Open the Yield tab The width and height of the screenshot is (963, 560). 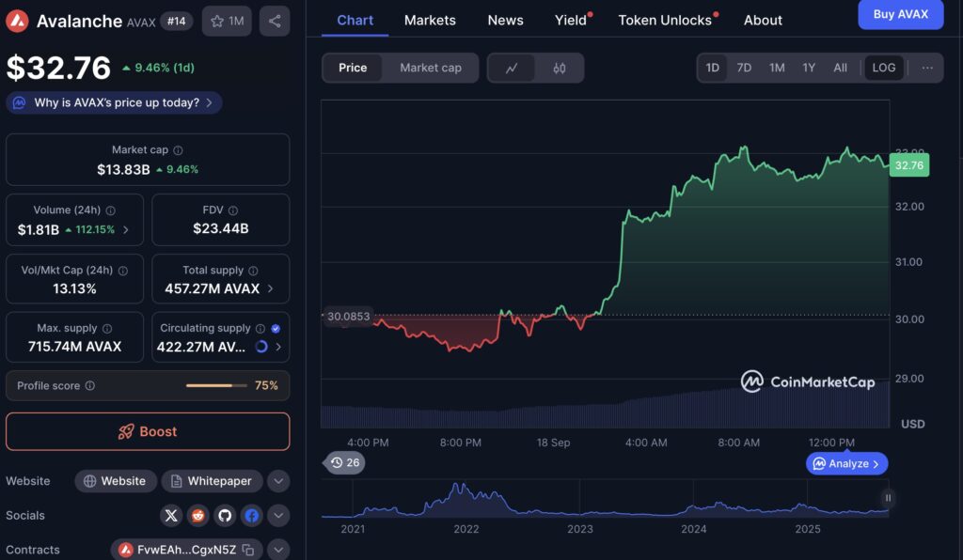tap(573, 21)
